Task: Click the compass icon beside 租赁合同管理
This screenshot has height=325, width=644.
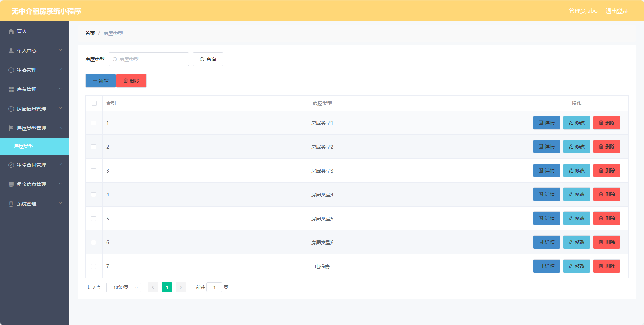Action: [11, 165]
